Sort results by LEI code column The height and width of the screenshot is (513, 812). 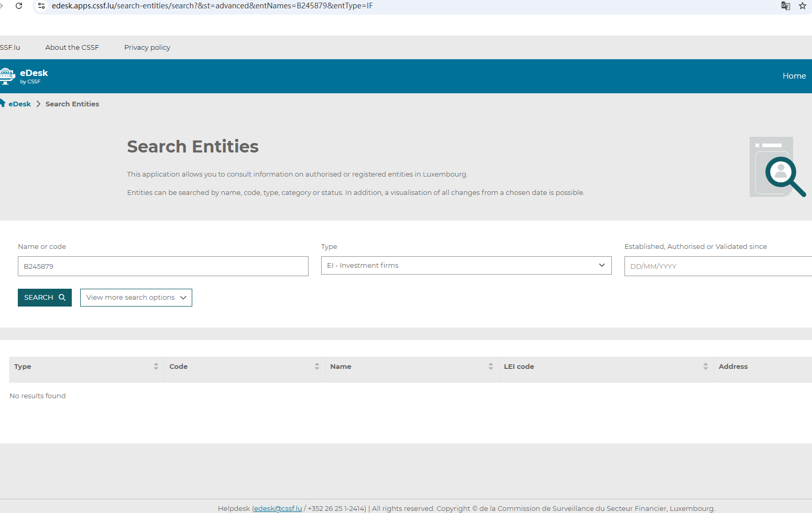click(706, 366)
